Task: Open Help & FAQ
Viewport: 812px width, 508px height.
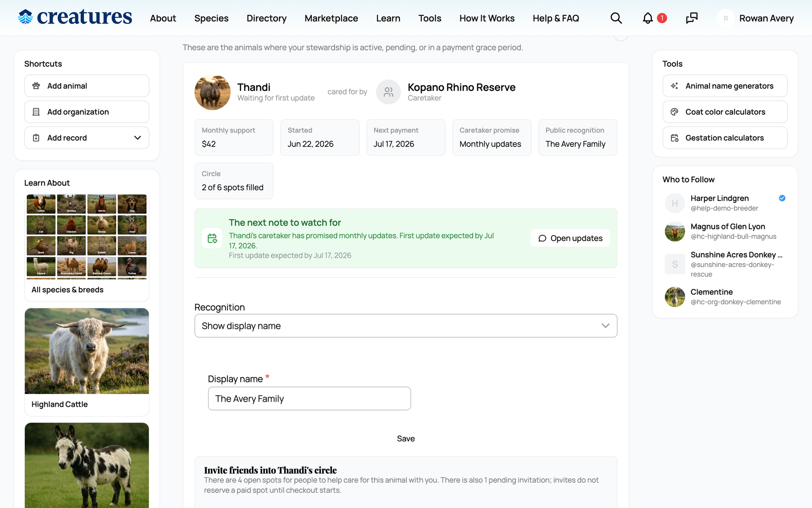Action: click(x=556, y=18)
